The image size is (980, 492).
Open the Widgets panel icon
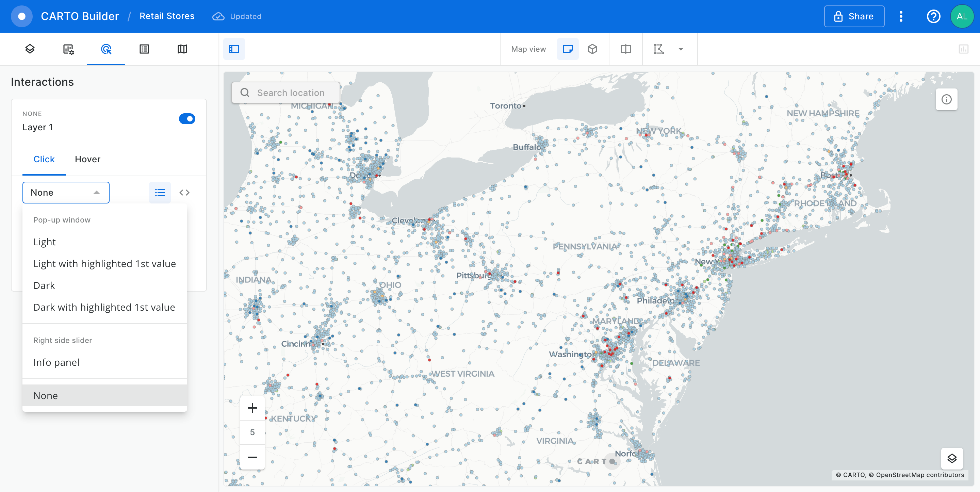[x=68, y=49]
